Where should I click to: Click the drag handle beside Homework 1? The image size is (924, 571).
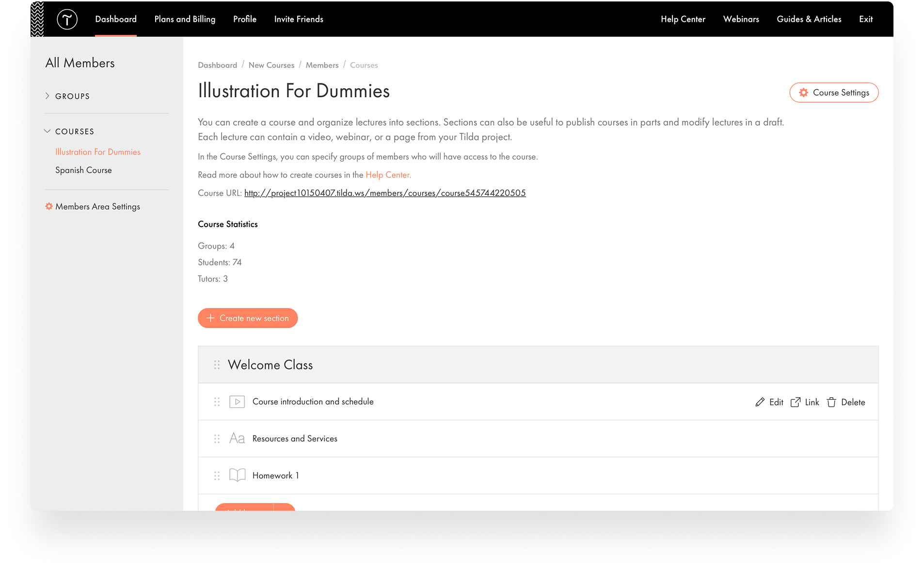(217, 475)
